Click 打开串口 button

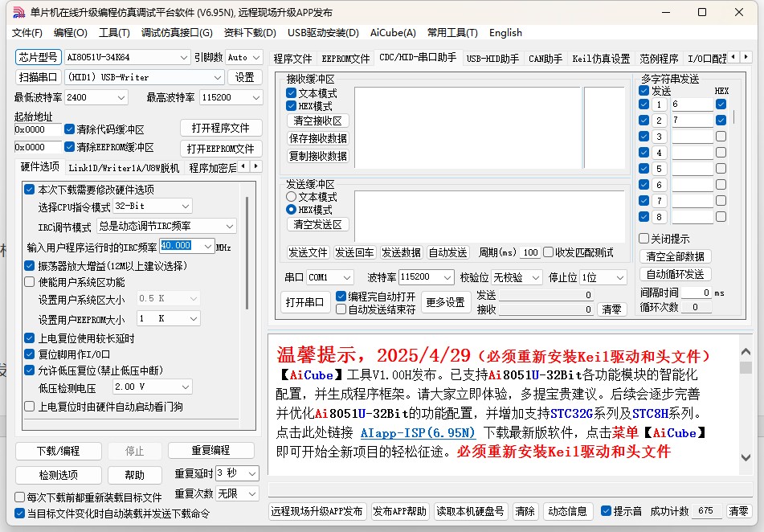click(304, 302)
